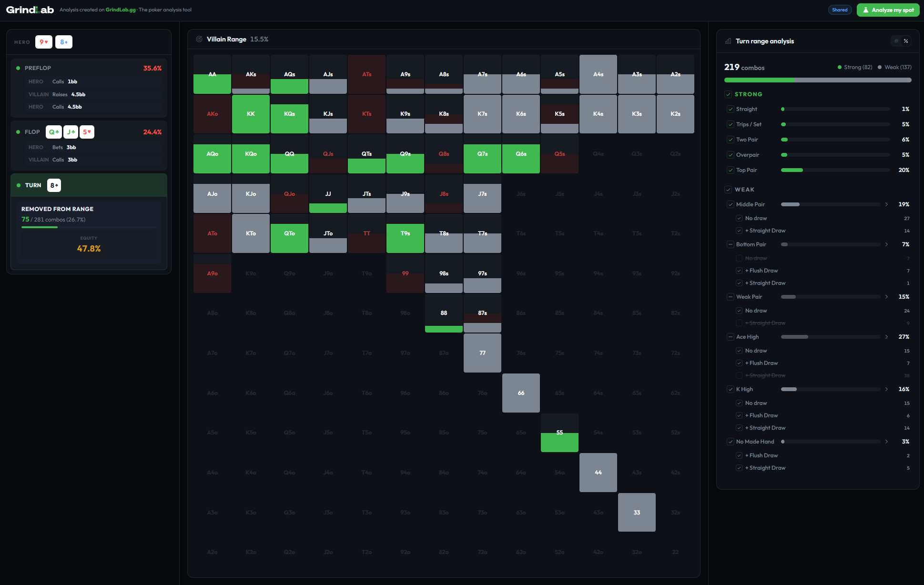The image size is (924, 585).
Task: Click the Analyze my spot button
Action: pyautogui.click(x=888, y=10)
